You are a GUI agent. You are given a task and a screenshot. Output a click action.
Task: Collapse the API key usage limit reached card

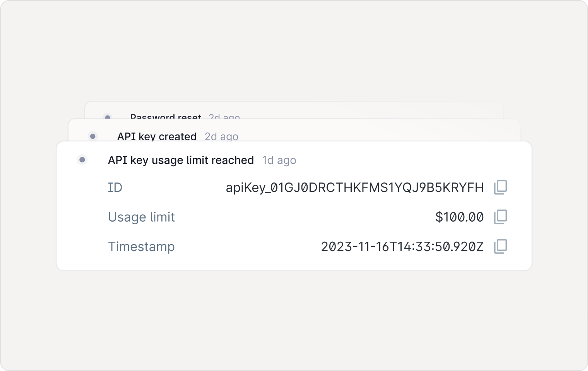coord(181,160)
